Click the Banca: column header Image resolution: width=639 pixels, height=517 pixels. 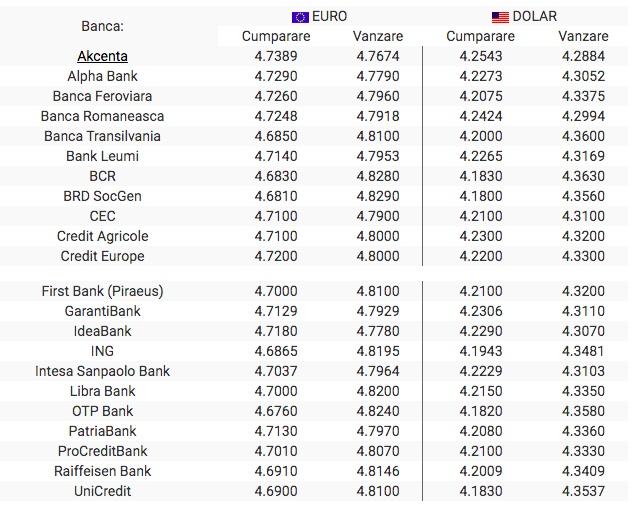coord(102,26)
